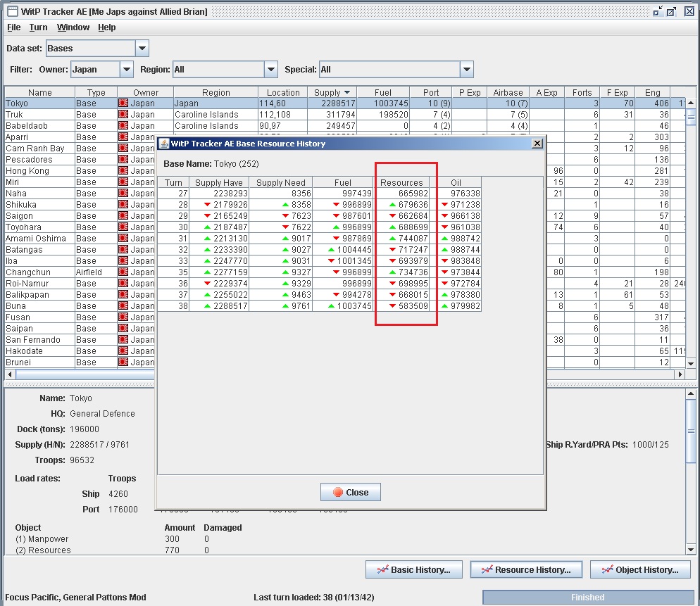The width and height of the screenshot is (700, 606).
Task: Iconify the main WitP Tracker window
Action: [x=658, y=11]
